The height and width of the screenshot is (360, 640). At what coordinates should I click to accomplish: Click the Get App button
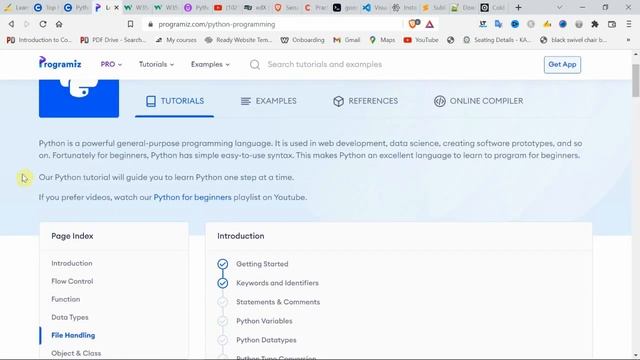coord(562,64)
